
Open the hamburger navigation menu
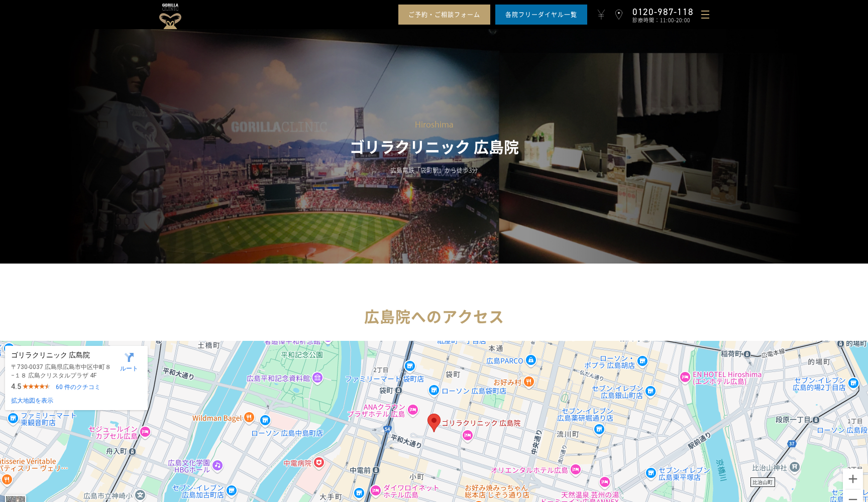tap(705, 15)
